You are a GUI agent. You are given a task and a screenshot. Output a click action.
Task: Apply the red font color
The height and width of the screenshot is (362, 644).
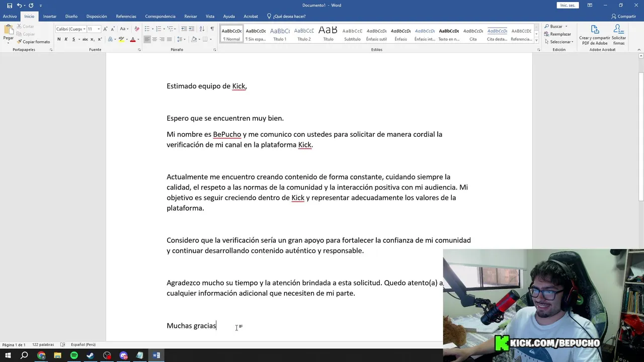click(133, 39)
